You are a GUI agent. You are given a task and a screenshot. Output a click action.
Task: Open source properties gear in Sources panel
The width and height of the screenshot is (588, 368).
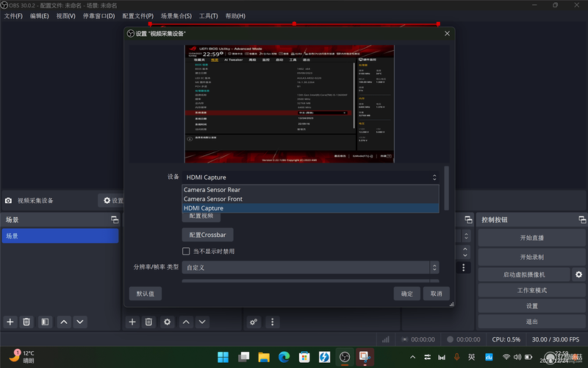pyautogui.click(x=168, y=322)
